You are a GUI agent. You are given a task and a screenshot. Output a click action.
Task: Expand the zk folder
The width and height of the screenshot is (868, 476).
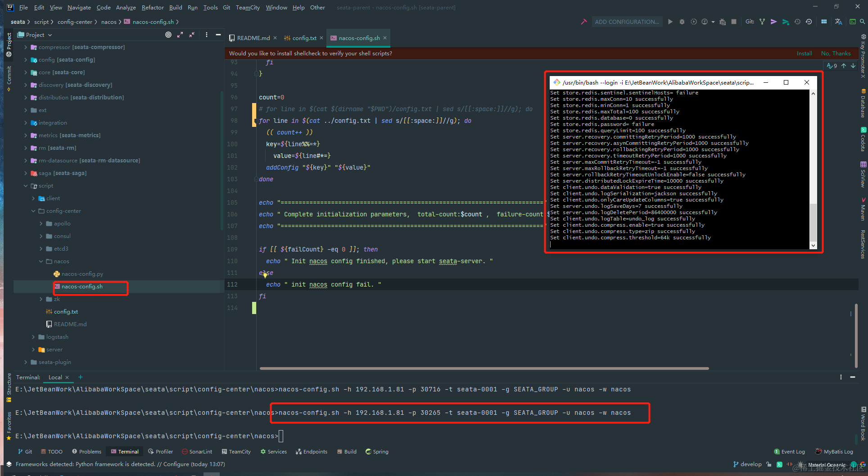point(41,299)
